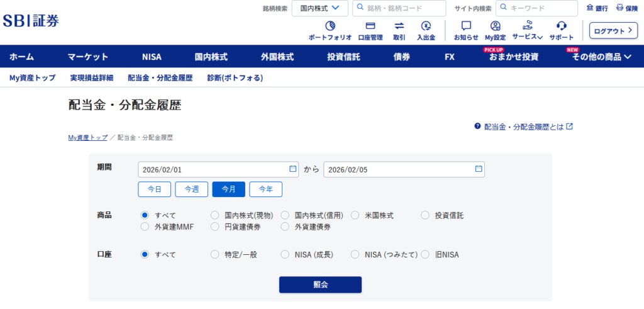Viewport: 644px width, 309px height.
Task: Open the 取引 arrows icon
Action: point(399,26)
